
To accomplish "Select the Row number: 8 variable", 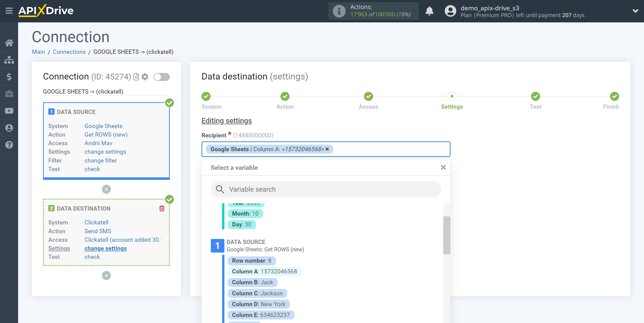I will (252, 261).
